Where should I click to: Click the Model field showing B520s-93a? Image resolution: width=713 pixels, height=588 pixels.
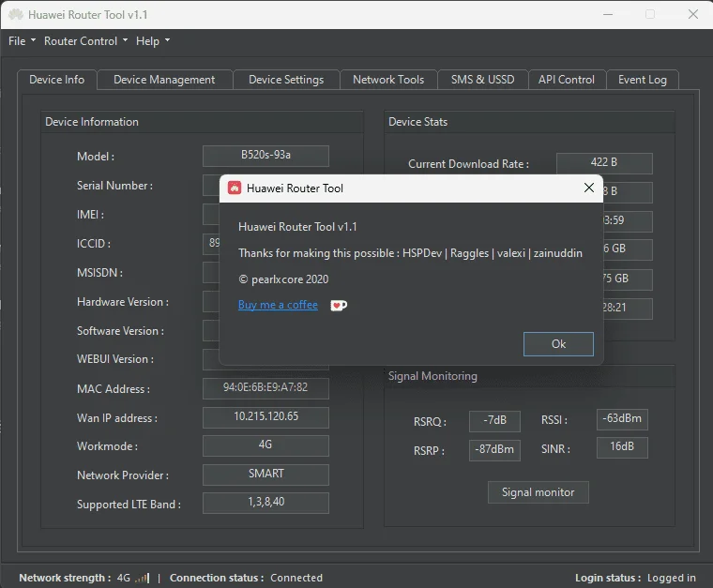tap(265, 156)
